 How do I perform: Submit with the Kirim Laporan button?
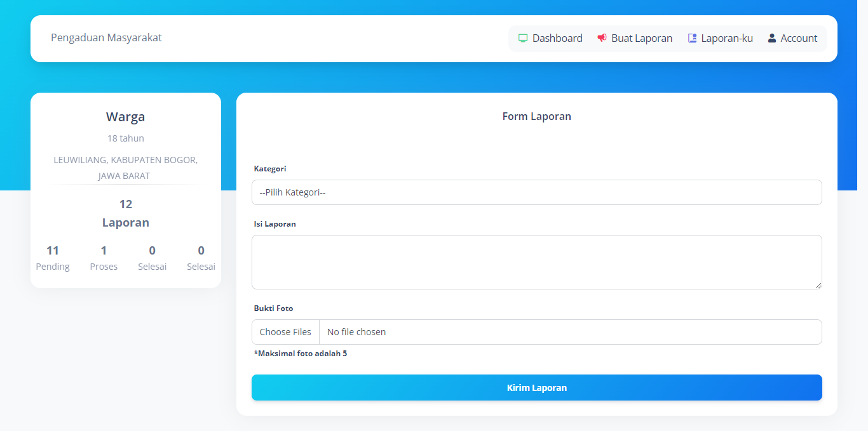pos(536,388)
